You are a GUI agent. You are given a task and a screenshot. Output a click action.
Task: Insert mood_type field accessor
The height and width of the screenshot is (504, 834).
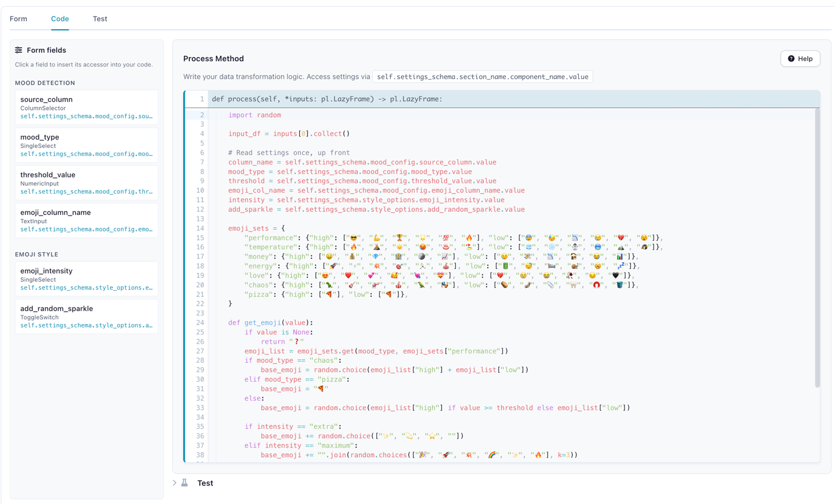coord(87,145)
